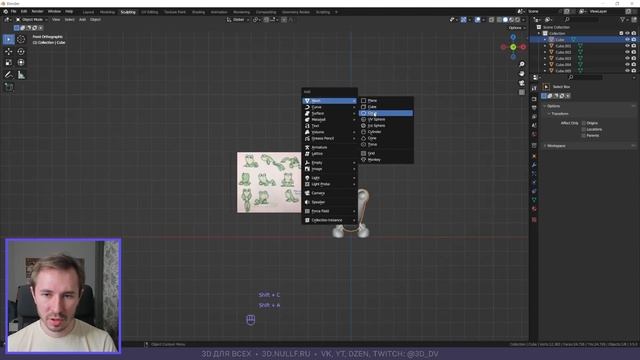This screenshot has height=360, width=640.
Task: Select the Add Cube tool
Action: [x=9, y=87]
